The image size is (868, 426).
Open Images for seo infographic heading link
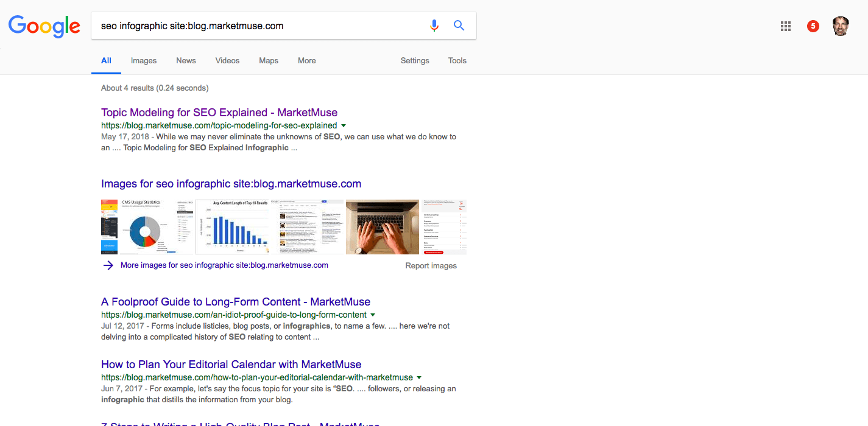[231, 184]
